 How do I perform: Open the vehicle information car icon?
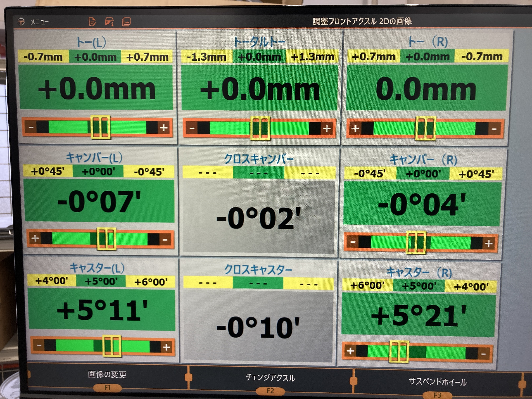pyautogui.click(x=109, y=22)
